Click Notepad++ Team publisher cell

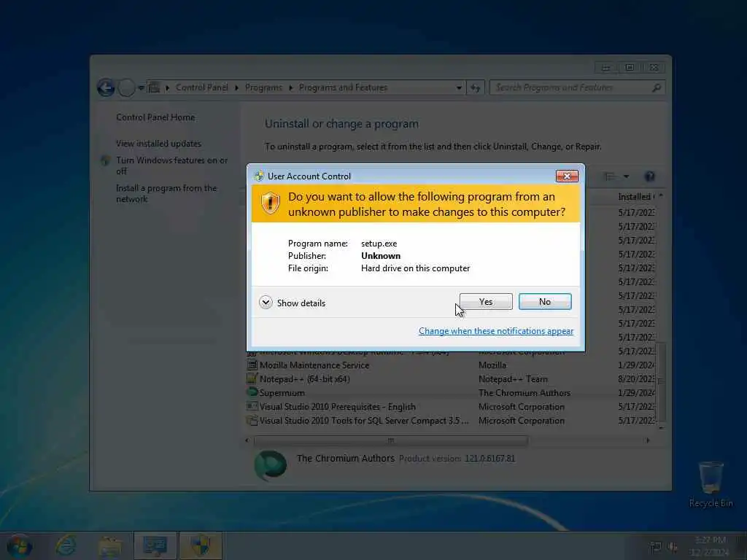point(513,379)
